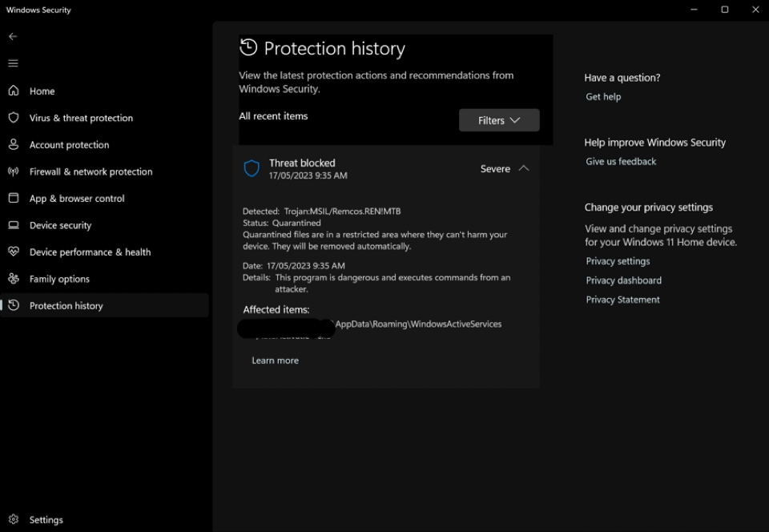769x532 pixels.
Task: Click the Learn more link
Action: pos(275,361)
